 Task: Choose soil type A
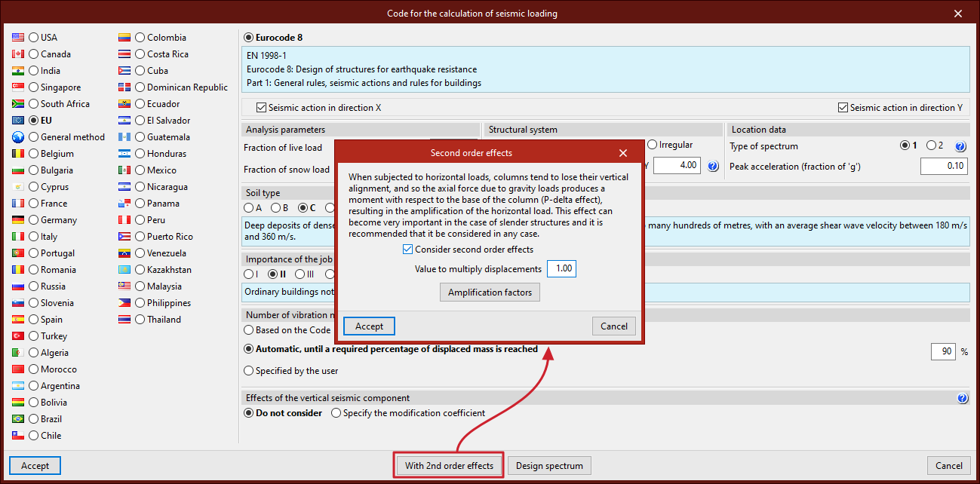coord(248,208)
